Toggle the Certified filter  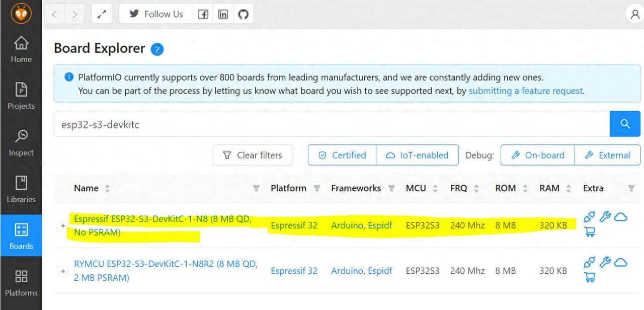point(342,155)
